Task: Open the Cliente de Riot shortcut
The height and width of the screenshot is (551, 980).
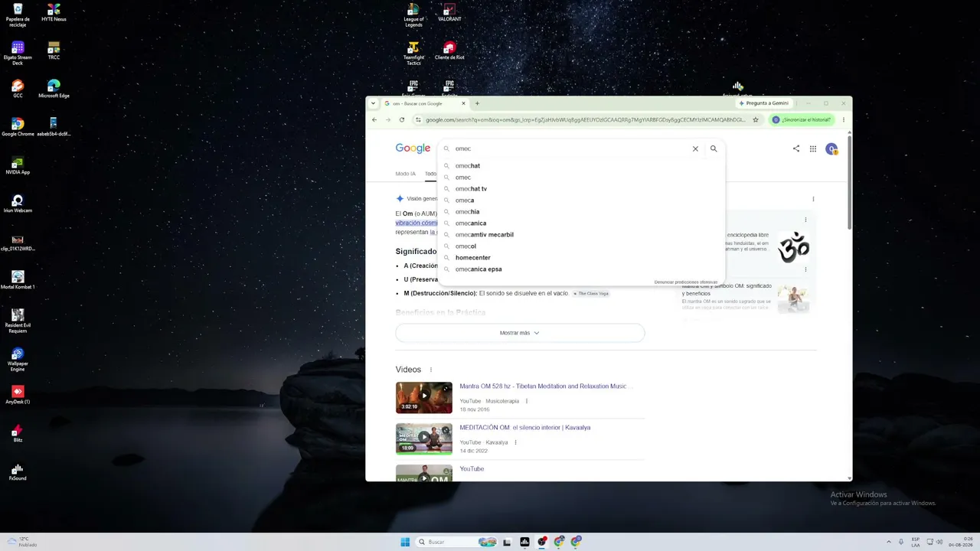Action: (x=449, y=51)
